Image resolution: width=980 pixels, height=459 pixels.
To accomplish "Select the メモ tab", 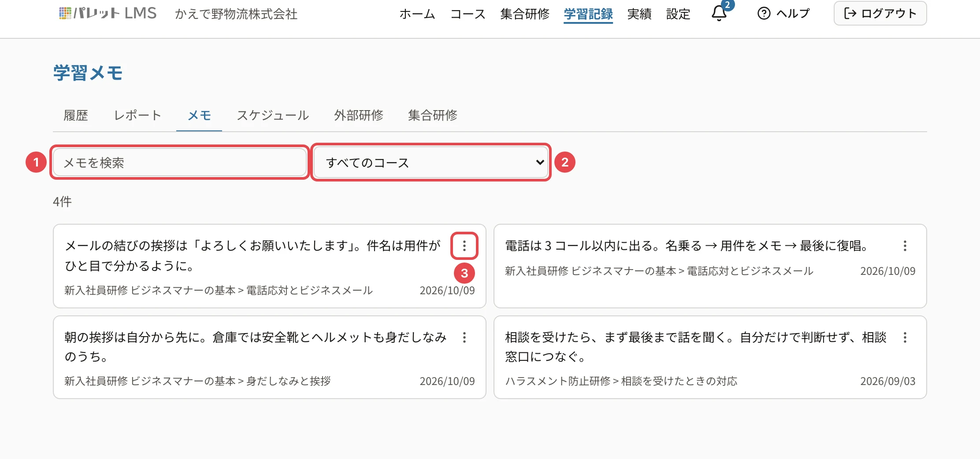I will (x=199, y=115).
